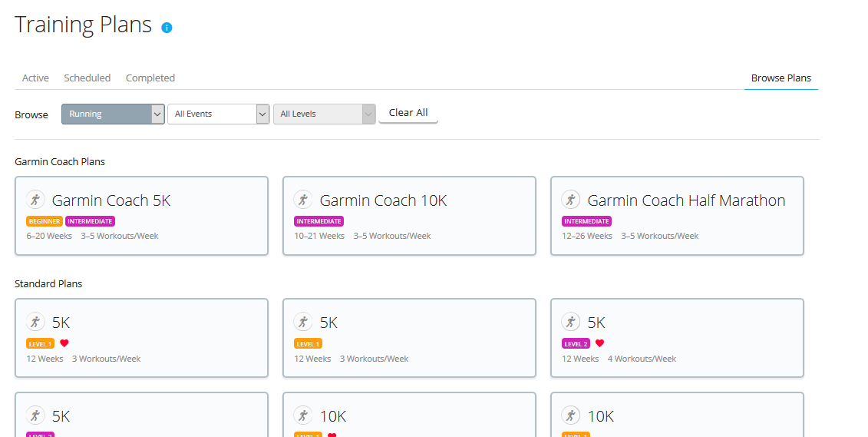The height and width of the screenshot is (437, 868).
Task: Click the INTERMEDIATE badge on Garmin Coach 5K
Action: [91, 221]
